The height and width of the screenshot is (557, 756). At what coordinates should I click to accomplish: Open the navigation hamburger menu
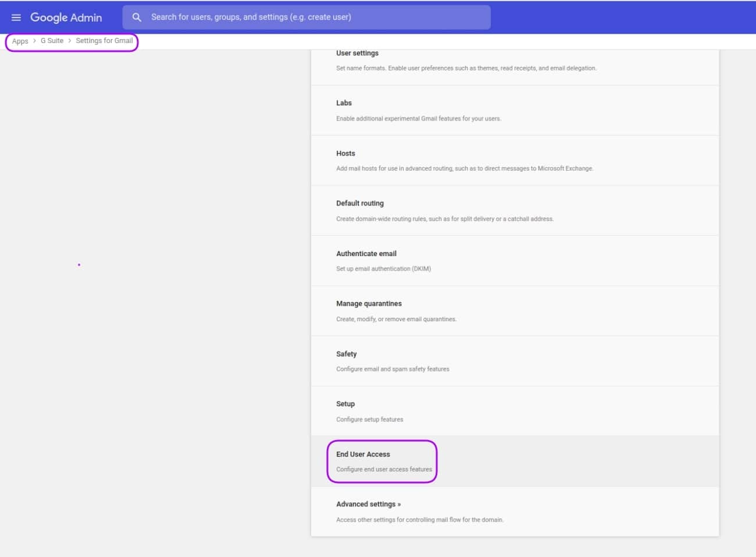click(16, 17)
